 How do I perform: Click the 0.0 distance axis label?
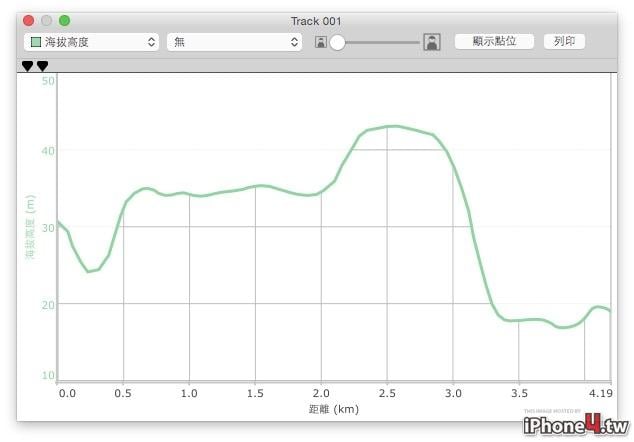click(x=67, y=393)
